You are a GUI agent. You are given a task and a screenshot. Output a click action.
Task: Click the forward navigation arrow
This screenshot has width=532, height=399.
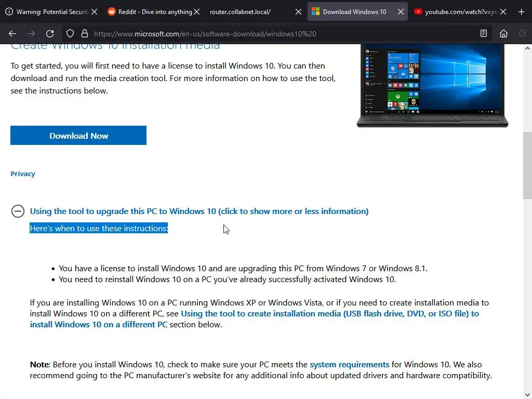pos(31,34)
